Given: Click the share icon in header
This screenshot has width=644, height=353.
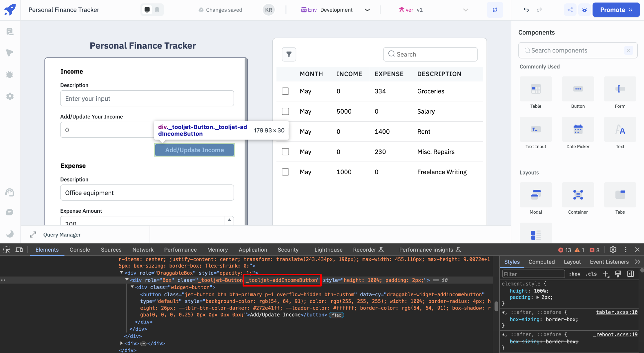Looking at the screenshot, I should (x=570, y=10).
